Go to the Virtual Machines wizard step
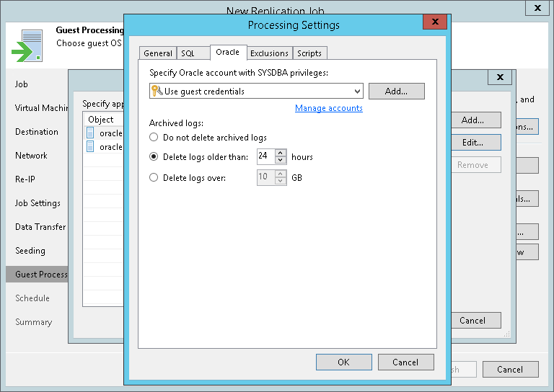Viewport: 554px width, 392px height. click(x=41, y=107)
